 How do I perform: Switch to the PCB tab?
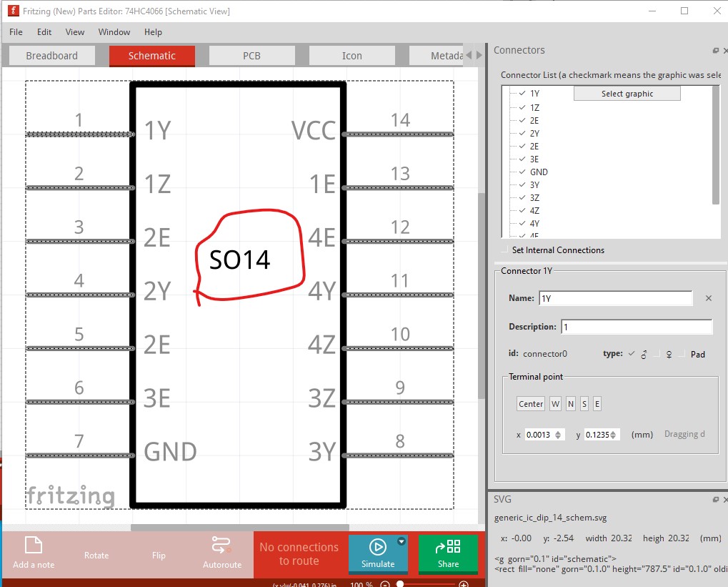pyautogui.click(x=251, y=56)
